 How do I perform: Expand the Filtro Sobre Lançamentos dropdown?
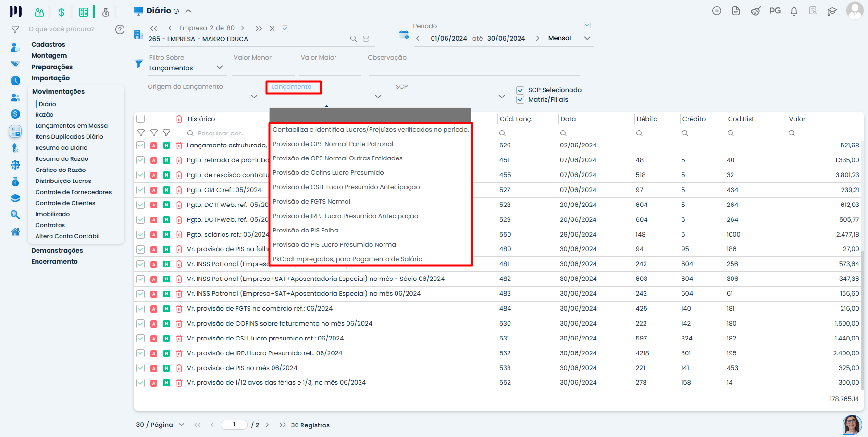coord(220,68)
